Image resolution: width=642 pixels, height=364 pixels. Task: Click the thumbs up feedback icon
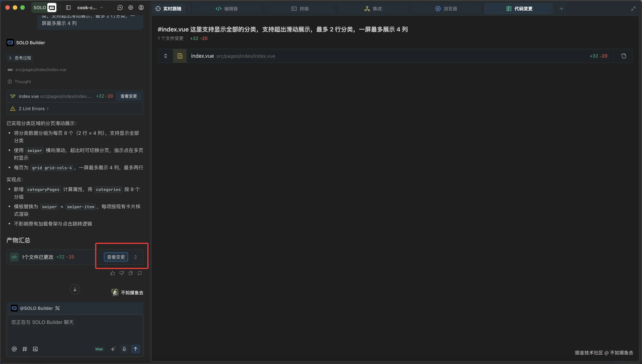(113, 273)
